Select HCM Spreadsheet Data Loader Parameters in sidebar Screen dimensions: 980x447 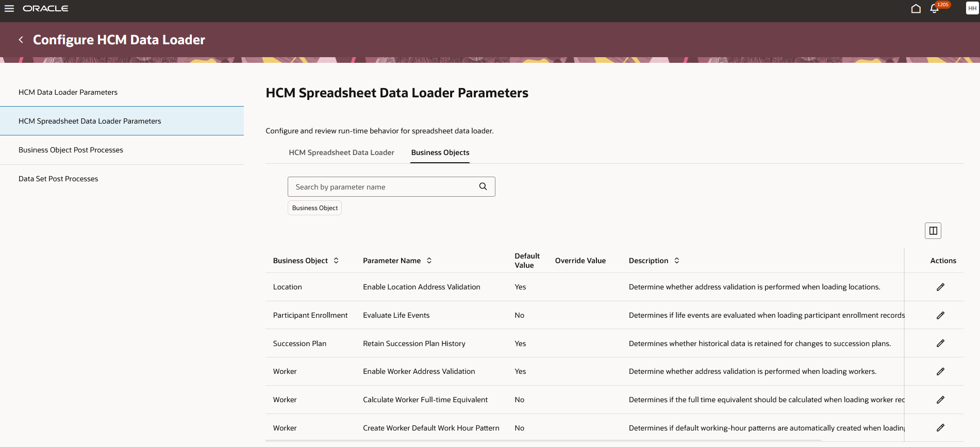(x=122, y=121)
